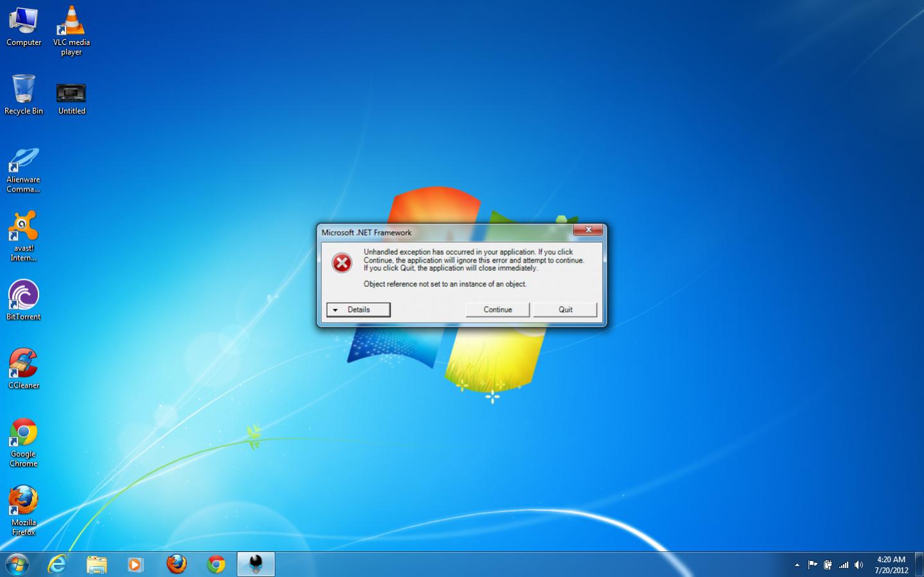Image resolution: width=924 pixels, height=577 pixels.
Task: Close the Microsoft .NET Framework dialog
Action: pos(588,230)
